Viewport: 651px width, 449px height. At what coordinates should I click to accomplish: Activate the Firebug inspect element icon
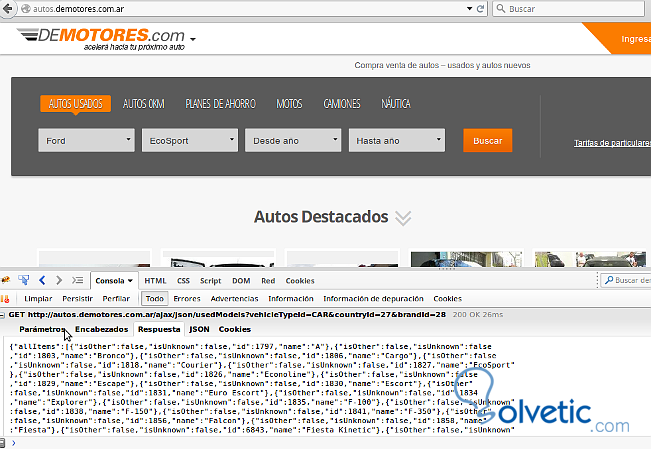[24, 280]
